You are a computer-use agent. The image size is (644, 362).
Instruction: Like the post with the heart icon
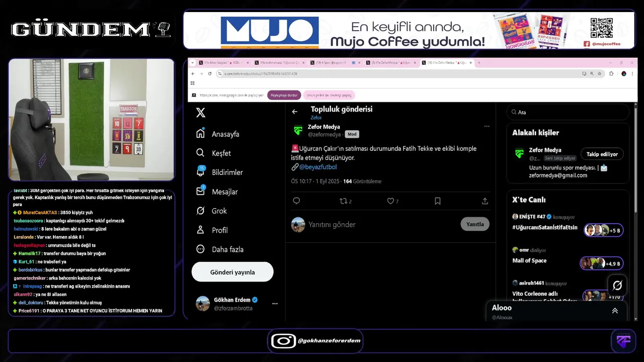point(392,201)
